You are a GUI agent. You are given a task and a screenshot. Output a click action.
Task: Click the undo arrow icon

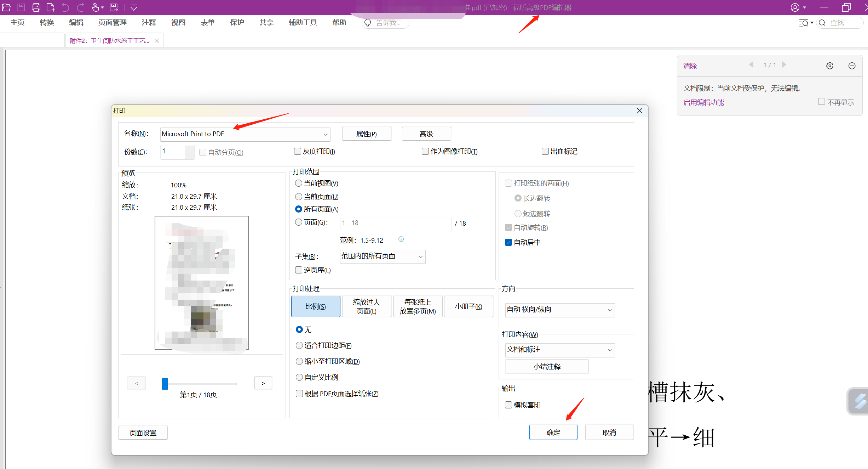pyautogui.click(x=65, y=7)
